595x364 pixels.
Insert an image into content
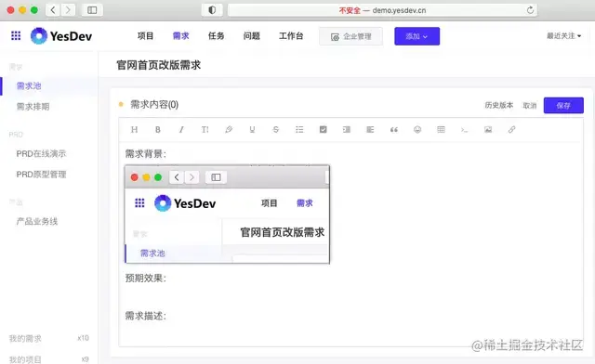(x=488, y=130)
